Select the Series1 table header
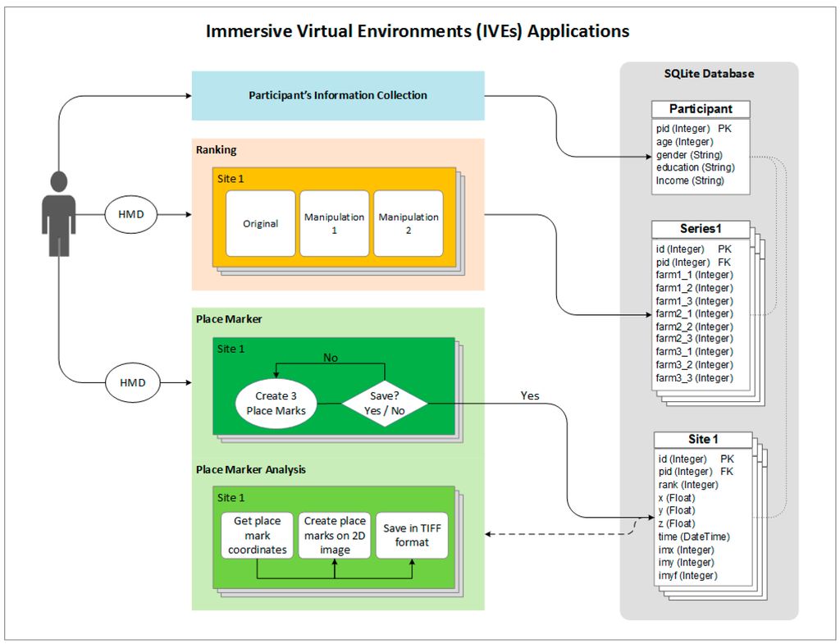840x644 pixels. click(701, 229)
